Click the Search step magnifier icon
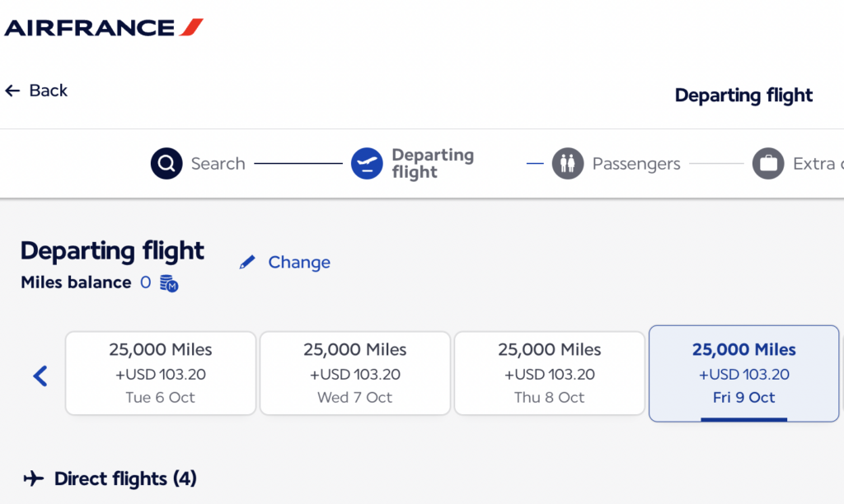Screen dimensions: 844x504 pyautogui.click(x=166, y=164)
